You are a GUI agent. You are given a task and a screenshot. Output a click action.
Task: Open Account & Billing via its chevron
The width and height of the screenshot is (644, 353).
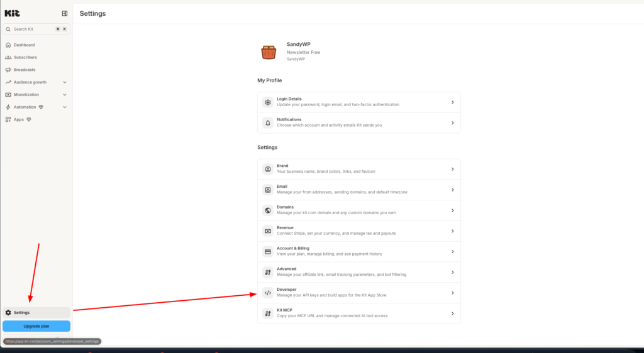[x=453, y=252]
